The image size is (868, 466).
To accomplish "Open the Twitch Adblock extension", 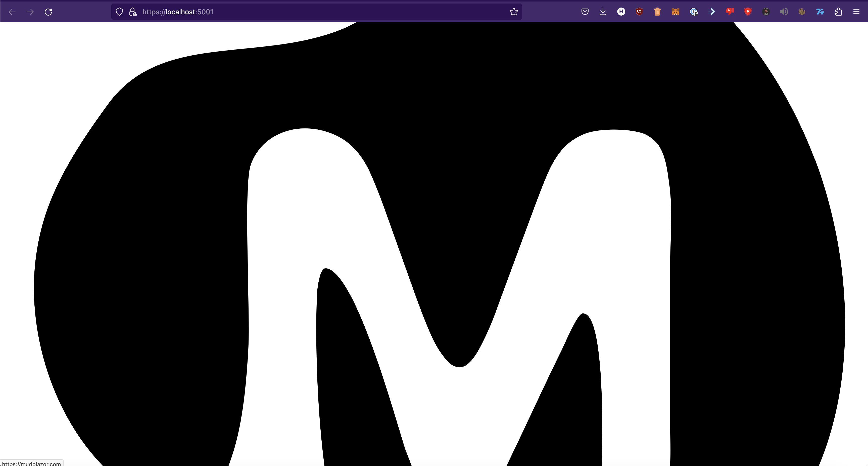I will [766, 12].
